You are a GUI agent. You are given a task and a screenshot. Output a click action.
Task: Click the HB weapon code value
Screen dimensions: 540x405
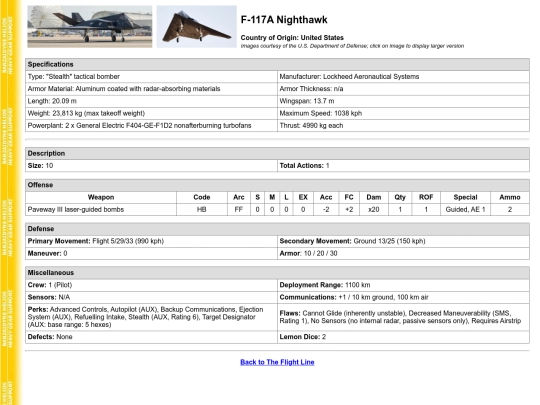pyautogui.click(x=202, y=209)
